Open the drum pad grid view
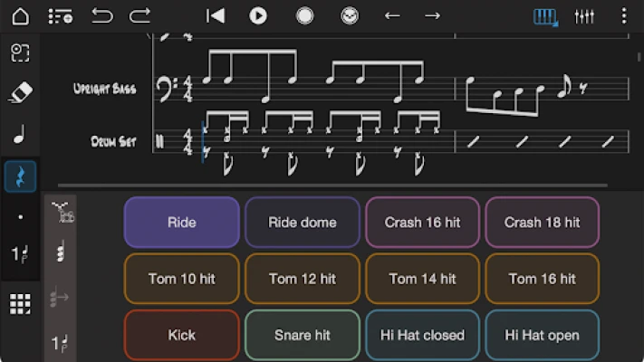 tap(20, 304)
